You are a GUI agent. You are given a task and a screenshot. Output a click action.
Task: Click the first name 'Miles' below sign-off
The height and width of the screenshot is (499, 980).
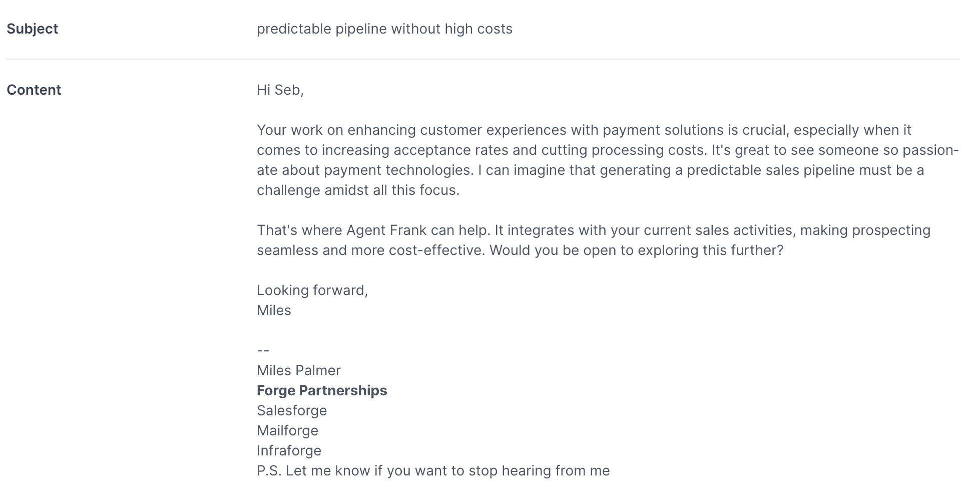click(274, 311)
